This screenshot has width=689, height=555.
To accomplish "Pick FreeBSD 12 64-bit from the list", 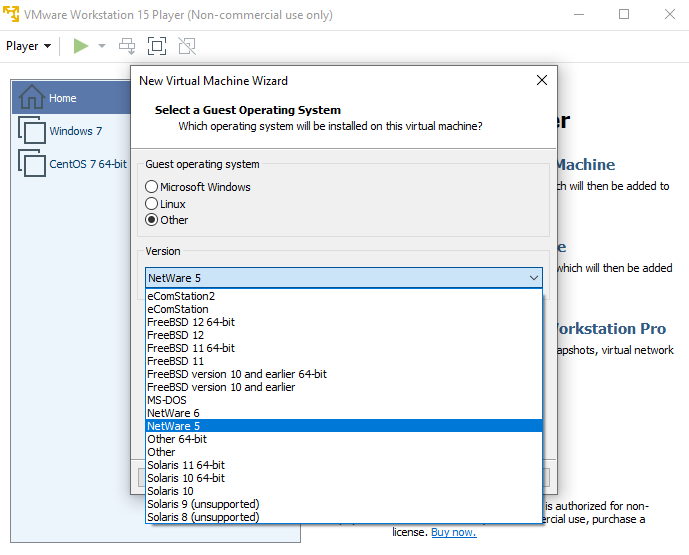I will (344, 322).
